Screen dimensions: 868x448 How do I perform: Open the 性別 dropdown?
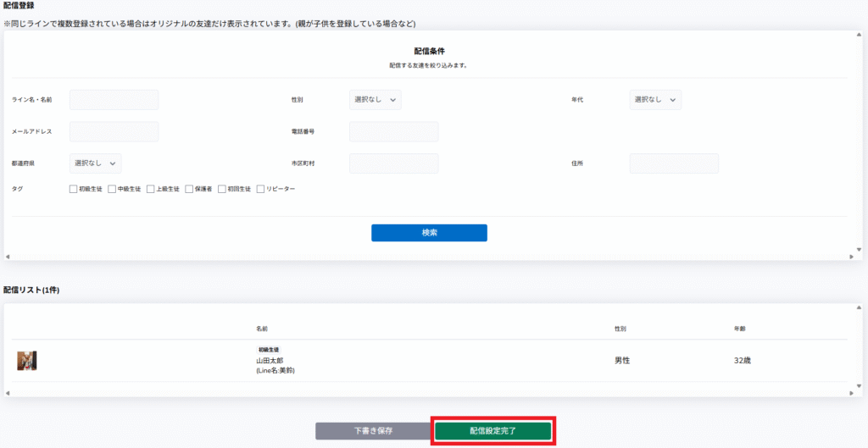(x=375, y=100)
